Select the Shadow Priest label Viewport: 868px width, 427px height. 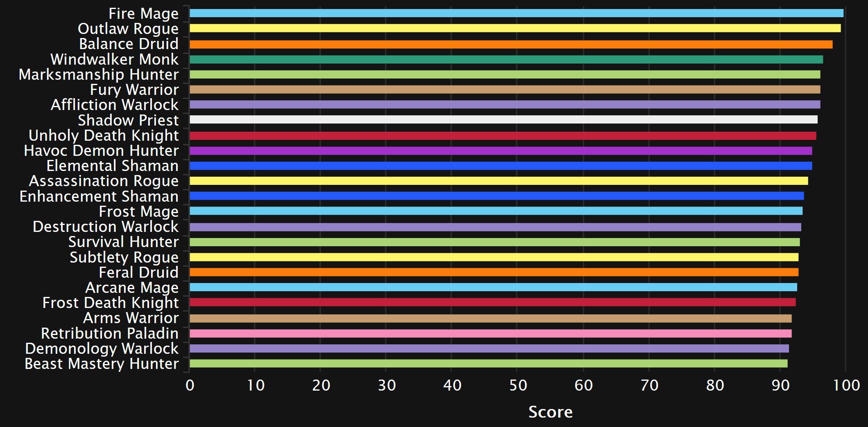[x=128, y=120]
